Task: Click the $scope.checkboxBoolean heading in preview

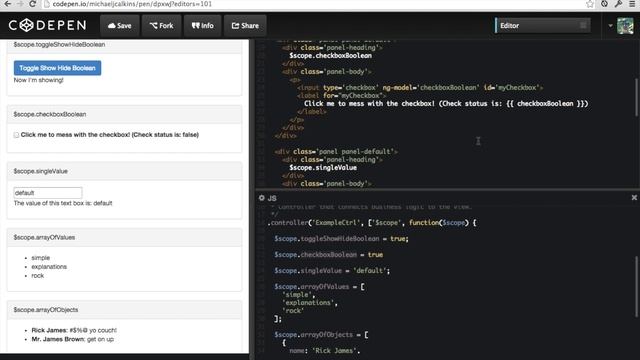Action: click(x=124, y=114)
